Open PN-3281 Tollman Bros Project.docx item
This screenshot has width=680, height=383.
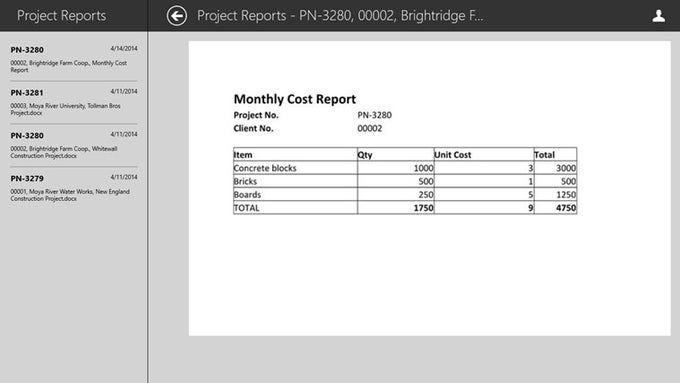click(74, 102)
